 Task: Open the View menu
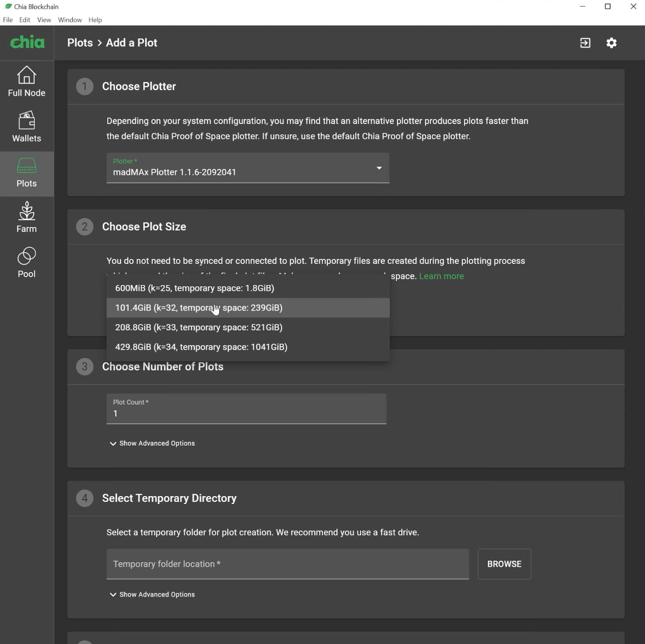[x=44, y=20]
